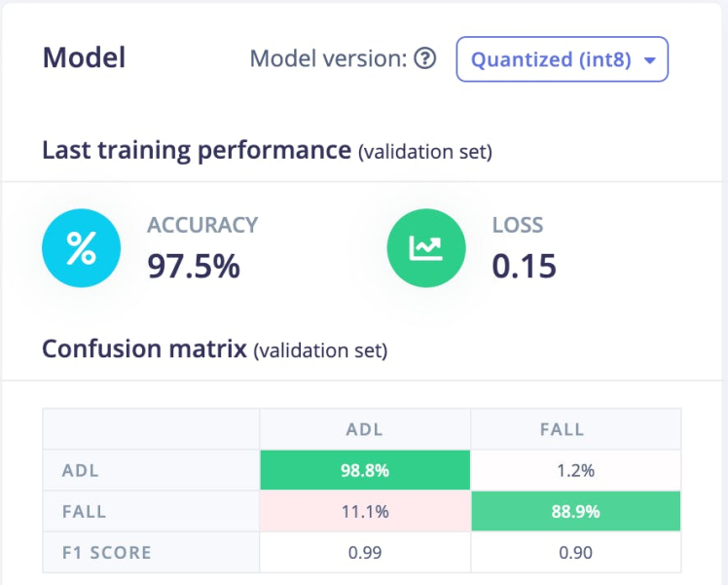
Task: Click the 1.2% confusion matrix cell
Action: tap(576, 470)
